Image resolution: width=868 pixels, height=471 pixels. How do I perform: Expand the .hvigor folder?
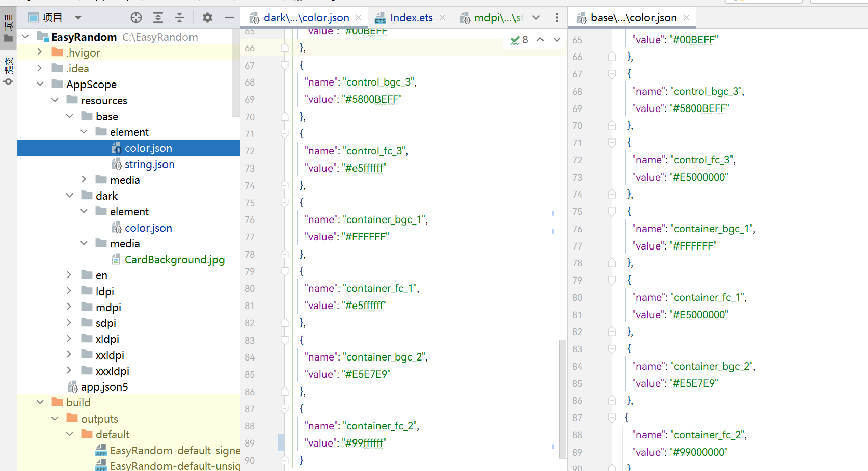point(40,52)
